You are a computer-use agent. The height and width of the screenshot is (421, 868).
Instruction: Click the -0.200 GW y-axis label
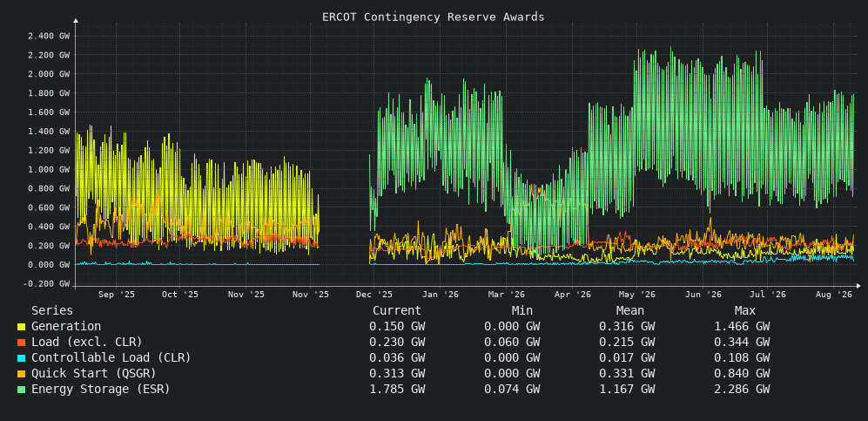(46, 283)
